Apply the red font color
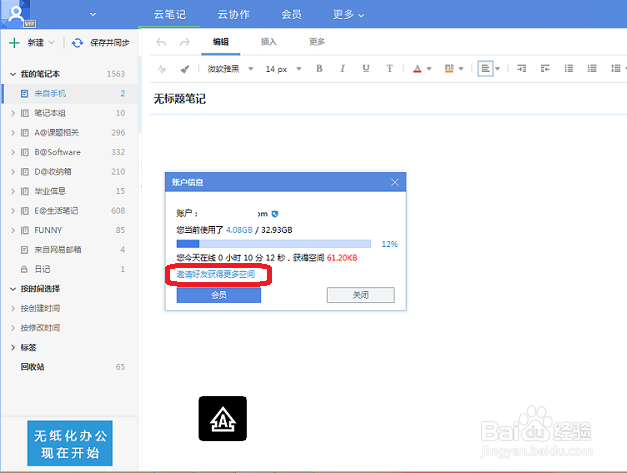The image size is (627, 473). (417, 69)
